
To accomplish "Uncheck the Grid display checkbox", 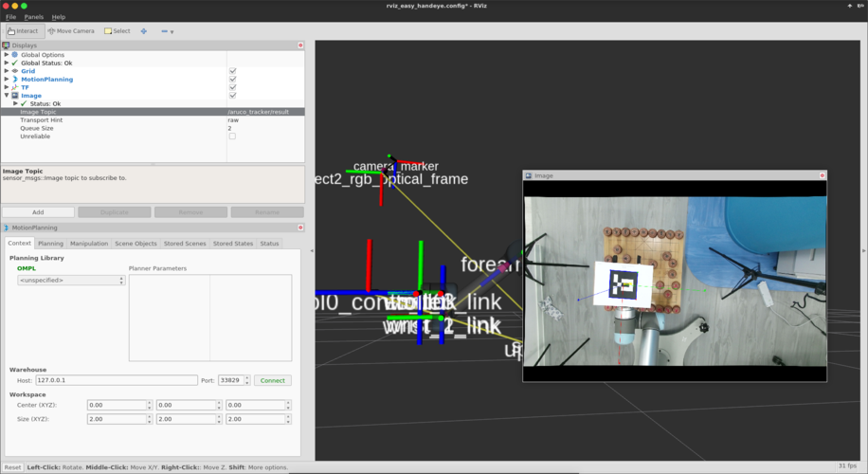I will point(232,71).
